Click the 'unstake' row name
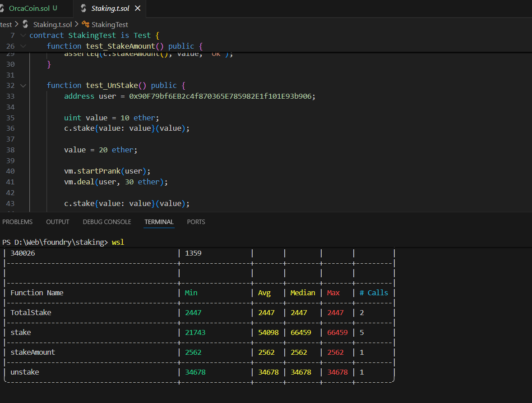 (25, 372)
